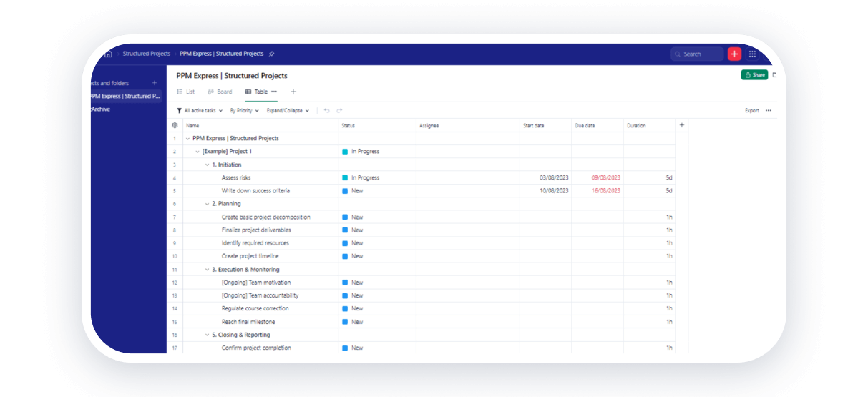Switch to the List view tab
Viewport: 868px width, 397px height.
186,92
